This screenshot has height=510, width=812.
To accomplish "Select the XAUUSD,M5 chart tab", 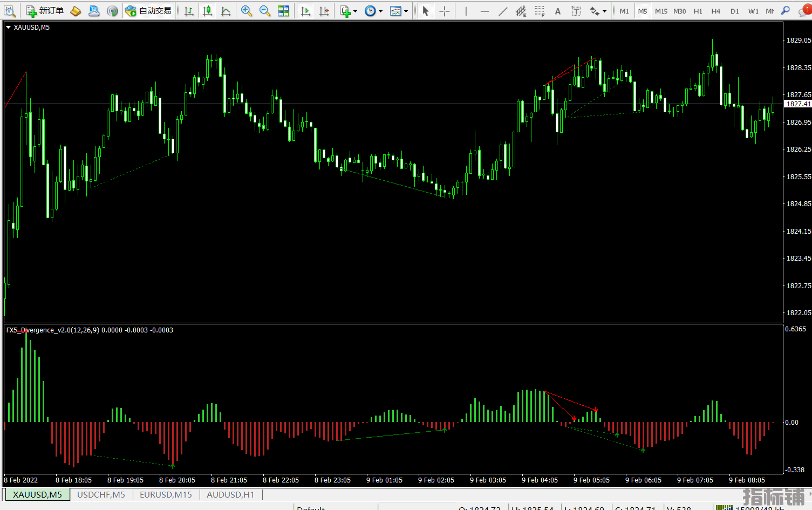I will pyautogui.click(x=37, y=494).
